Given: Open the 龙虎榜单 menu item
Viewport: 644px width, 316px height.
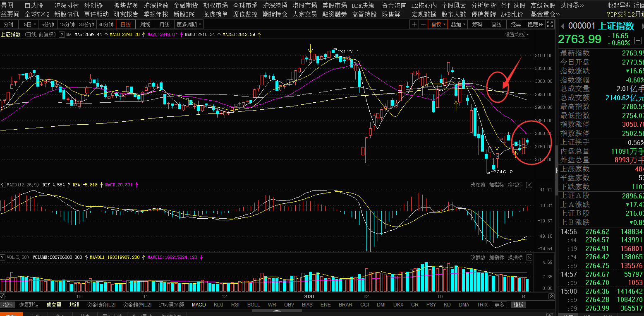Looking at the screenshot, I should [x=215, y=14].
